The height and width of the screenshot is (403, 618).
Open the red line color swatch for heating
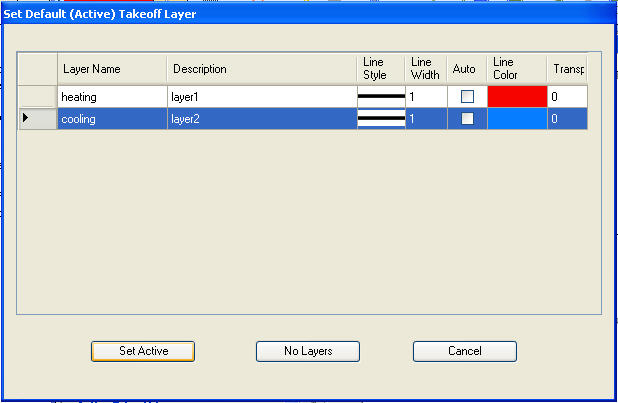pyautogui.click(x=517, y=97)
